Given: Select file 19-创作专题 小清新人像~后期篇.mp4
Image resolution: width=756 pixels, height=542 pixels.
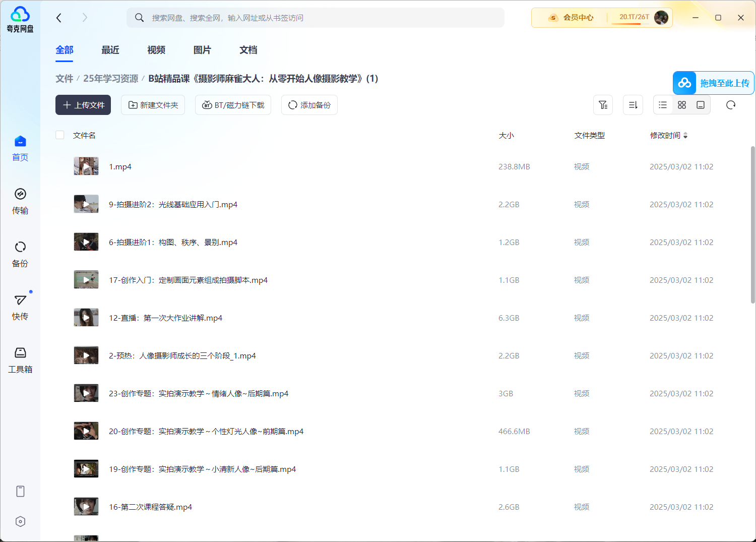Looking at the screenshot, I should (x=202, y=469).
